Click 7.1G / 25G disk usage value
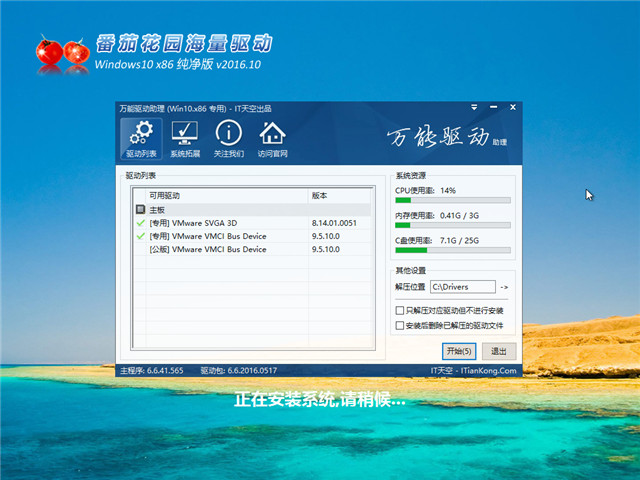This screenshot has width=640, height=480. (459, 240)
